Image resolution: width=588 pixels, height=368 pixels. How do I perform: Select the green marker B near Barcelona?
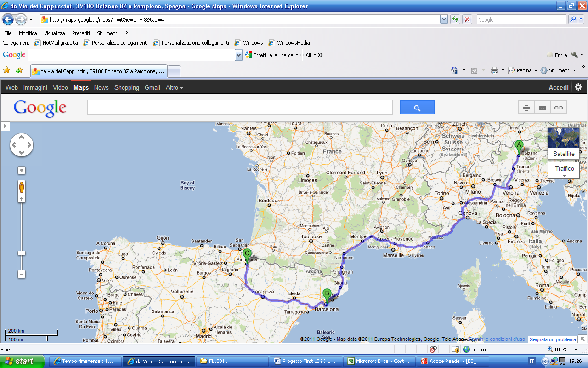[327, 296]
